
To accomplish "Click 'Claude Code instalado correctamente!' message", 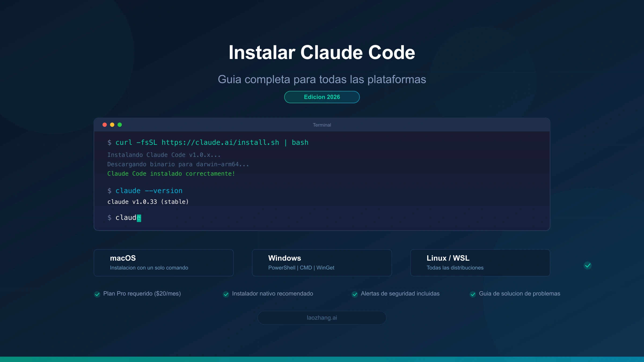I will [171, 174].
